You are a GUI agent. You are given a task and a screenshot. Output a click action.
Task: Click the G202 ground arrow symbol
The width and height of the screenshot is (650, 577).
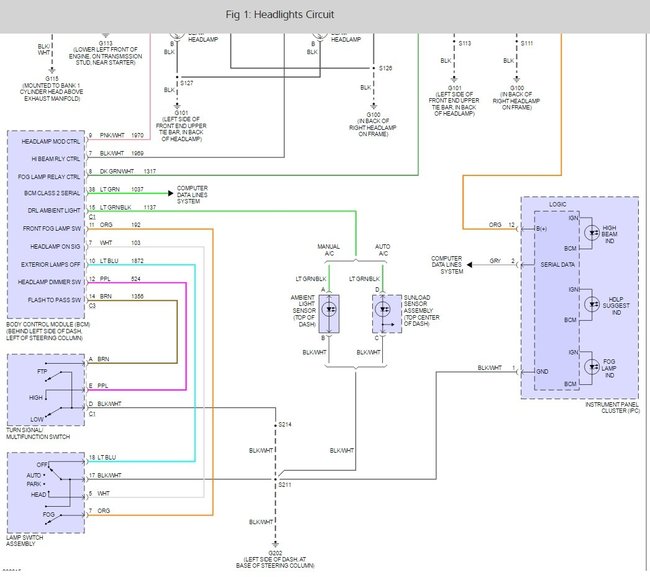[x=275, y=545]
